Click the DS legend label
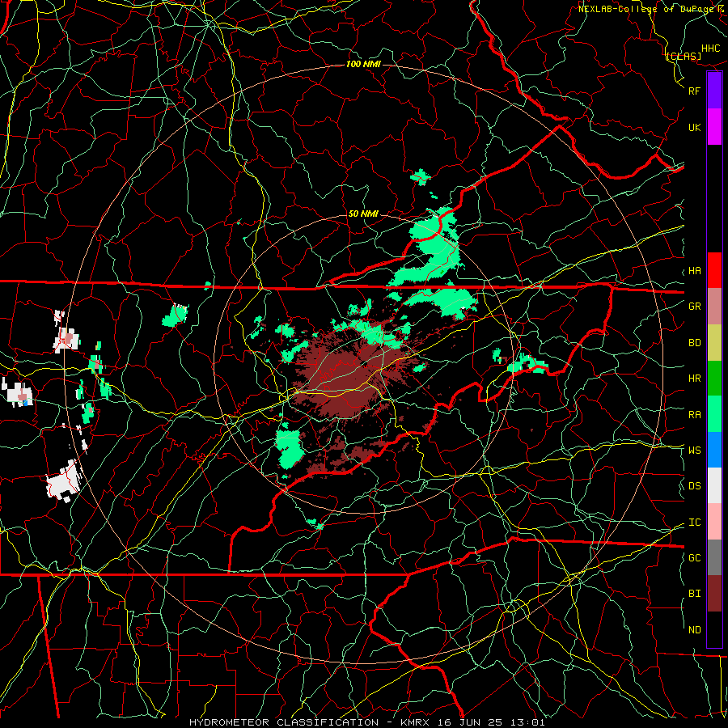Screen dimensions: 728x728 (x=694, y=486)
